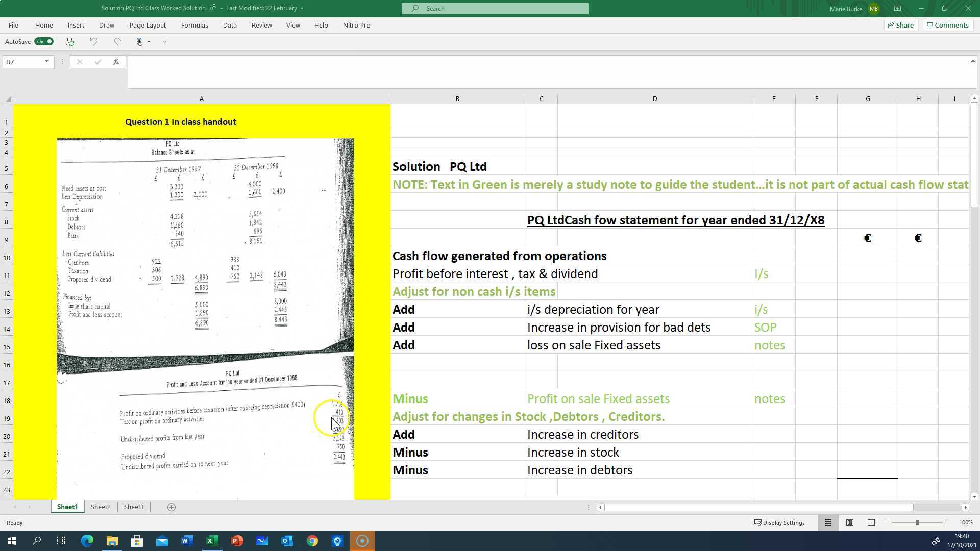This screenshot has width=980, height=551.
Task: Adjust the zoom slider handle
Action: 917,522
